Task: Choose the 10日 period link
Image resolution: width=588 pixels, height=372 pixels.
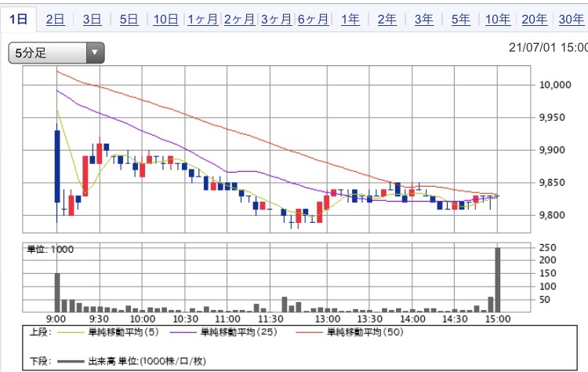Action: [165, 19]
